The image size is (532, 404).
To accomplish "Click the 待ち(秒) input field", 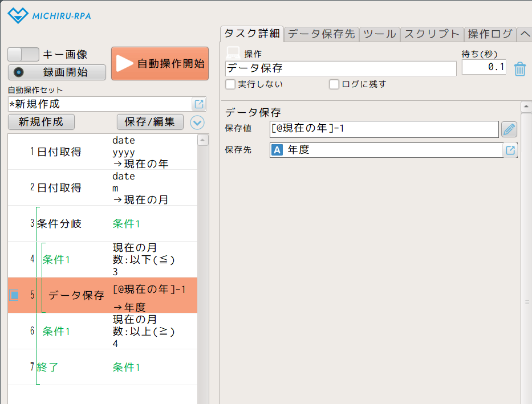I will [484, 68].
